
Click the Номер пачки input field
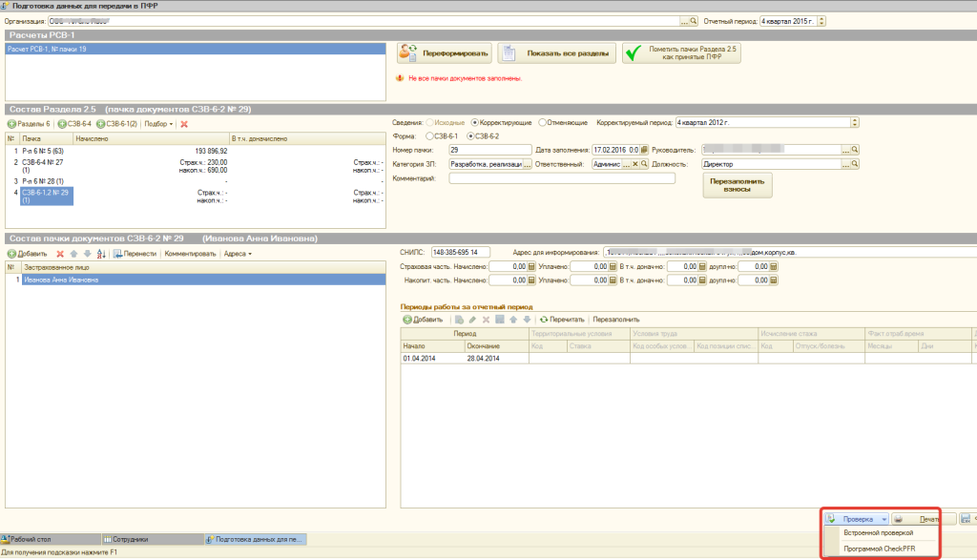(489, 150)
